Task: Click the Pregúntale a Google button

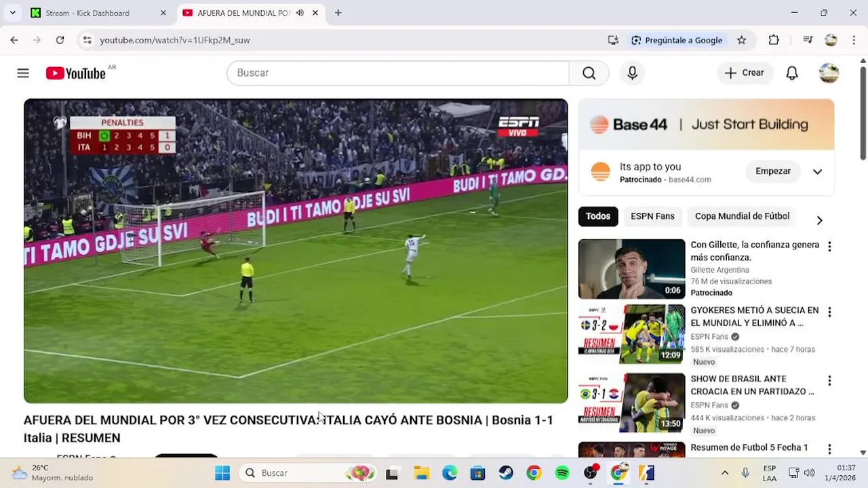Action: click(677, 40)
